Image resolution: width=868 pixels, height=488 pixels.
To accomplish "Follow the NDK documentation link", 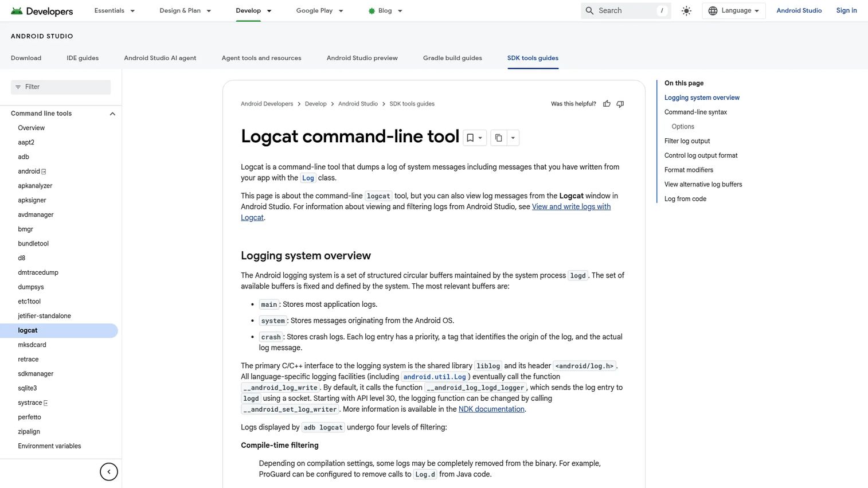I will (491, 409).
